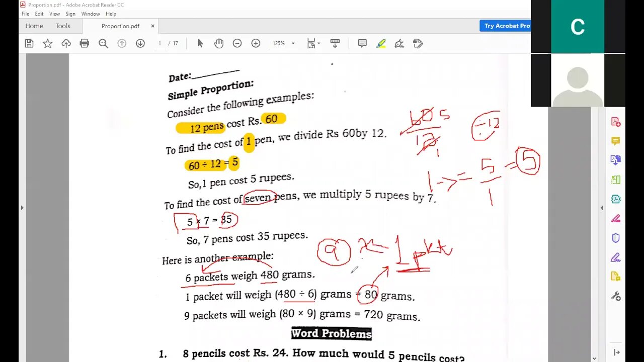This screenshot has width=644, height=362.
Task: Click the page number input field
Action: pyautogui.click(x=159, y=44)
